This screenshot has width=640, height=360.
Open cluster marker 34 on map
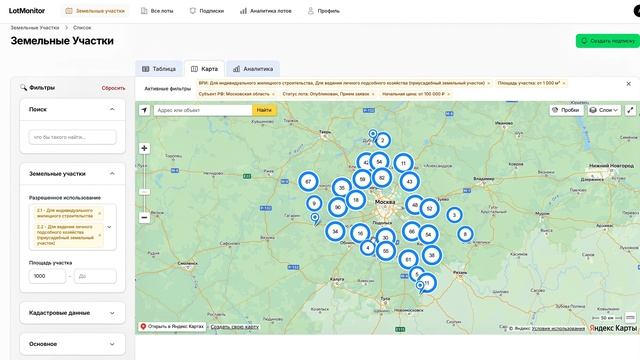(335, 231)
